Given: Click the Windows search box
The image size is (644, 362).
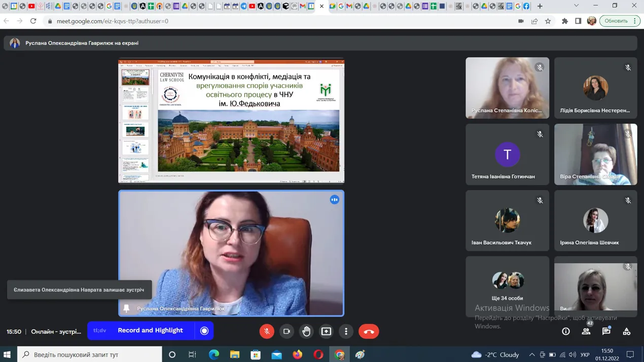Looking at the screenshot, I should pos(90,354).
